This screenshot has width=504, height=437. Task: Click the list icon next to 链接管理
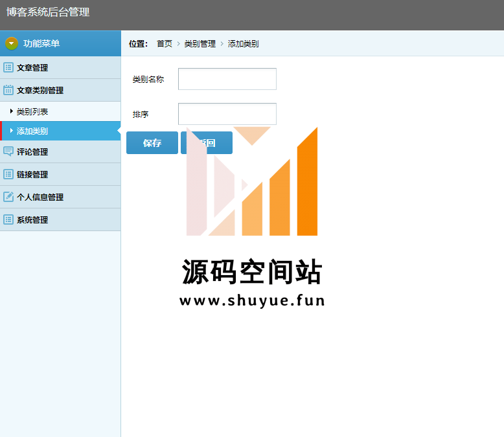click(8, 174)
